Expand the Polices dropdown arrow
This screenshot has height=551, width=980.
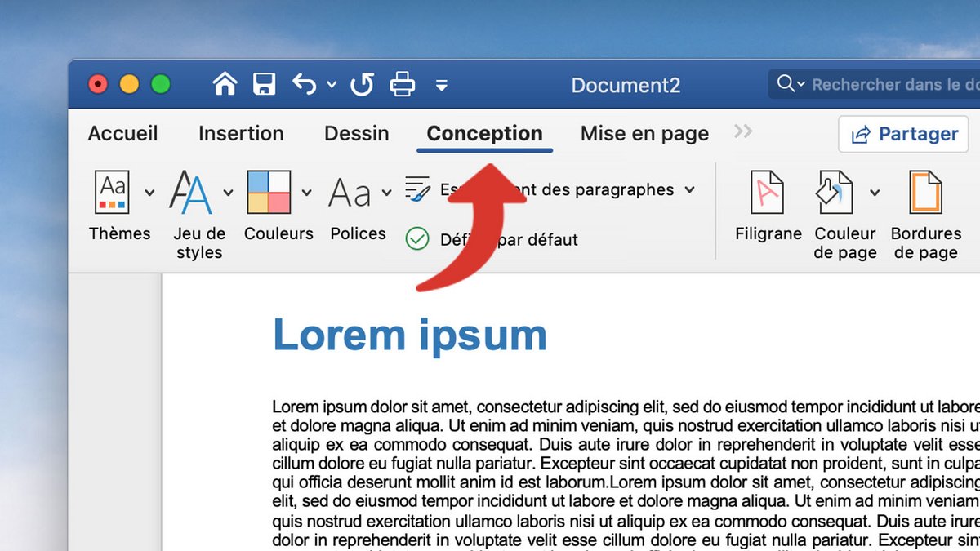386,193
